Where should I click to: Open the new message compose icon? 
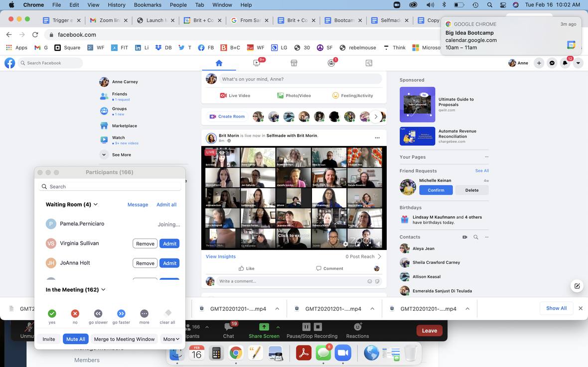(577, 286)
